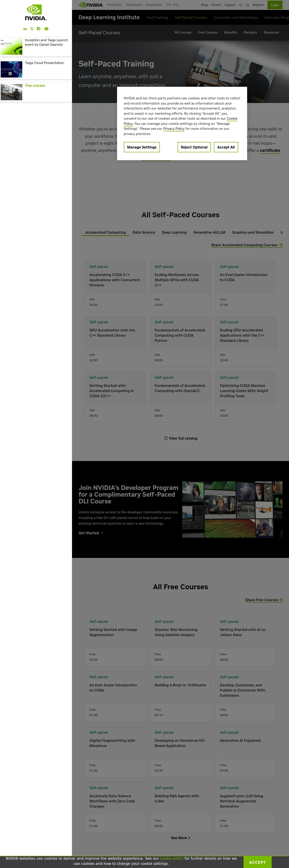289x868 pixels.
Task: Click the document icon beside View full catalog
Action: (165, 438)
